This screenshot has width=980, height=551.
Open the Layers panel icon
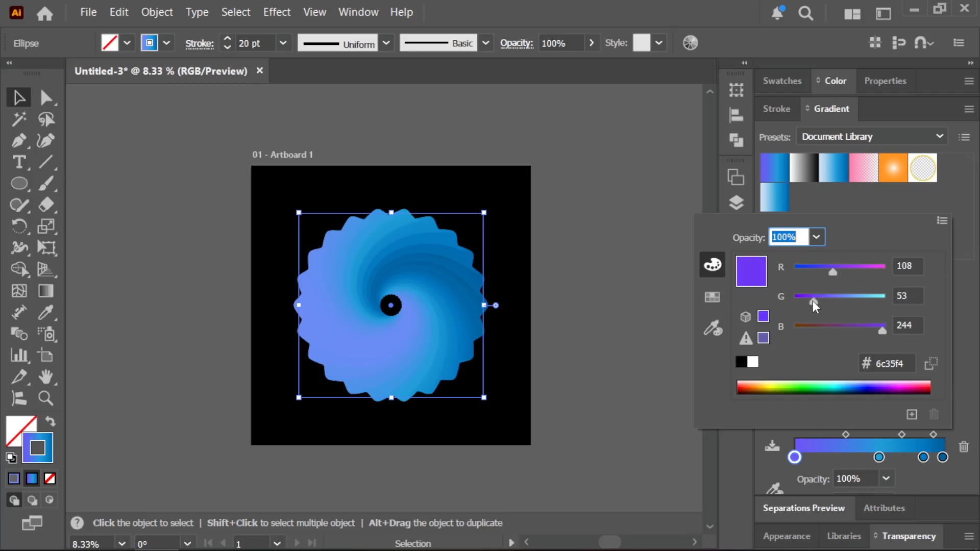(x=736, y=203)
